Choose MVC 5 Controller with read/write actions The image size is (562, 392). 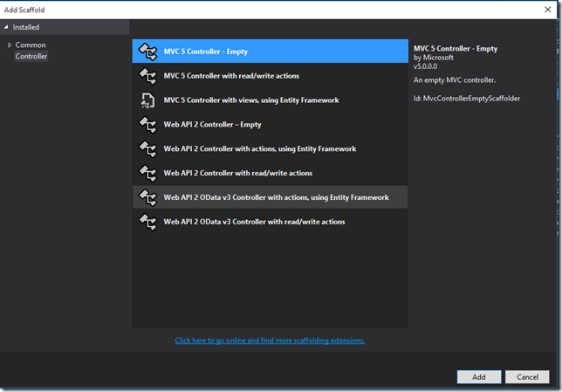(271, 76)
